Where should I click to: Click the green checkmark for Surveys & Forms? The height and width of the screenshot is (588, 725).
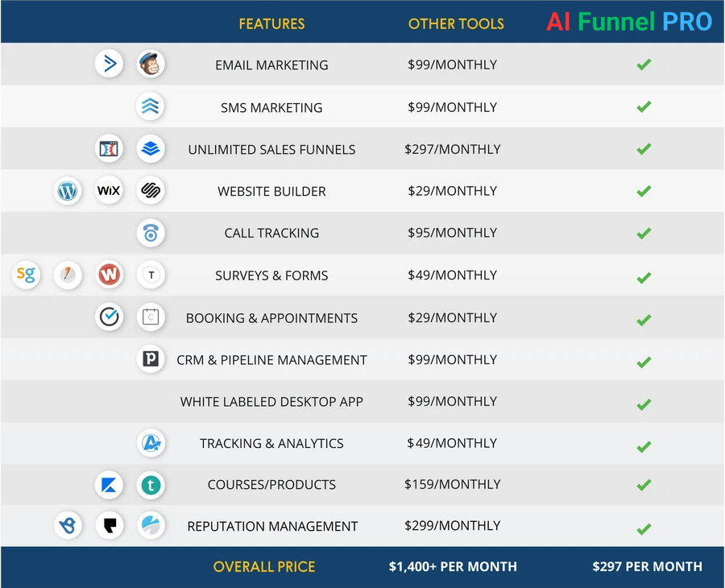644,278
